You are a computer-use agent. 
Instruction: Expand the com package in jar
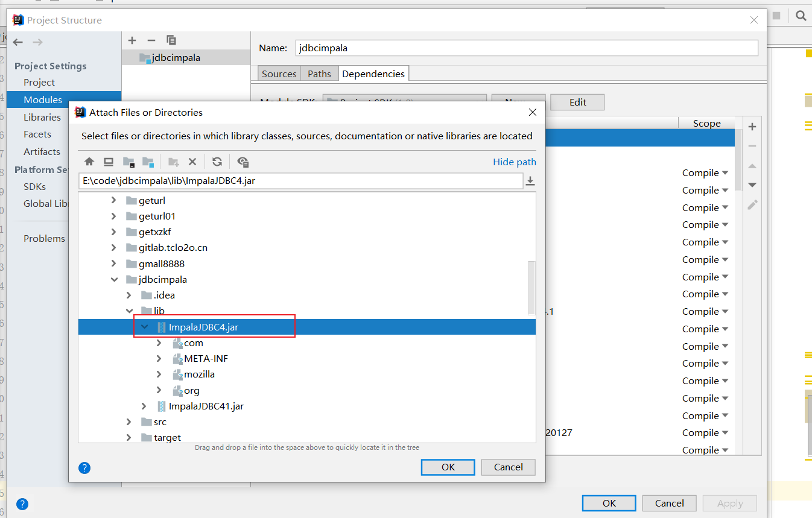click(159, 343)
